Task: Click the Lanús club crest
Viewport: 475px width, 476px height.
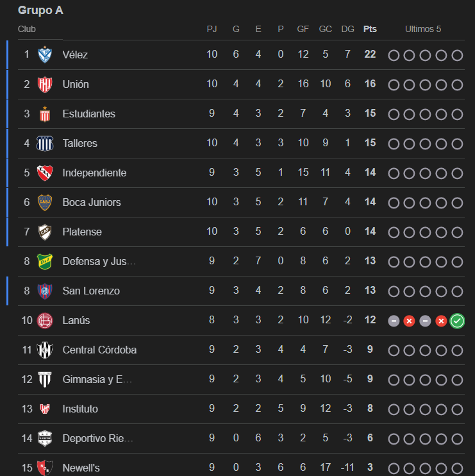Action: 45,320
